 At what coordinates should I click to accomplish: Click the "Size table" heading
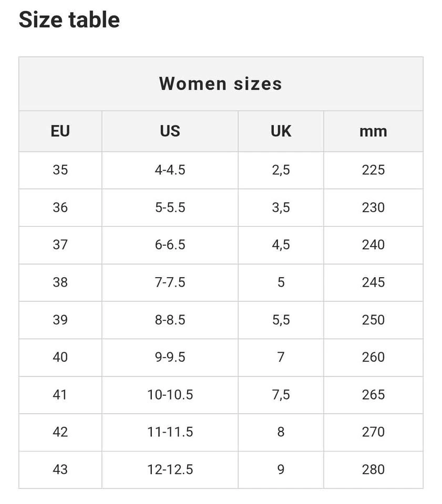click(x=69, y=20)
